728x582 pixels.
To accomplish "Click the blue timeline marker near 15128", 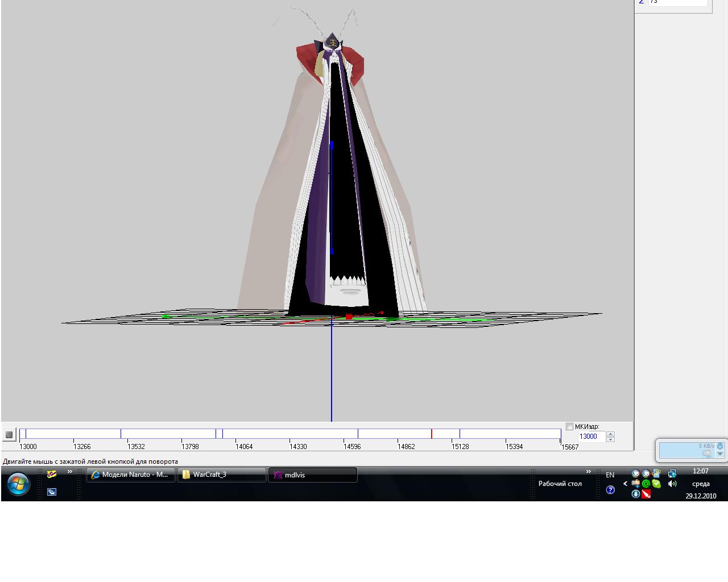I will click(460, 434).
